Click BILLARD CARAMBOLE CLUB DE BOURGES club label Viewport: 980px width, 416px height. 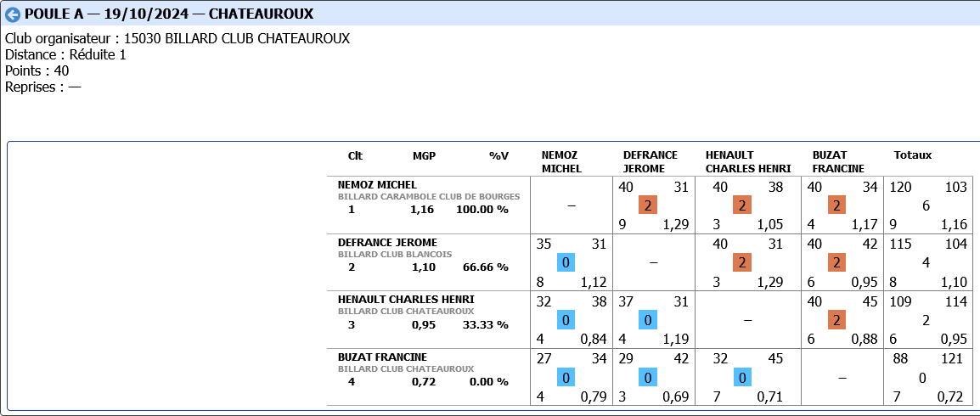(429, 197)
